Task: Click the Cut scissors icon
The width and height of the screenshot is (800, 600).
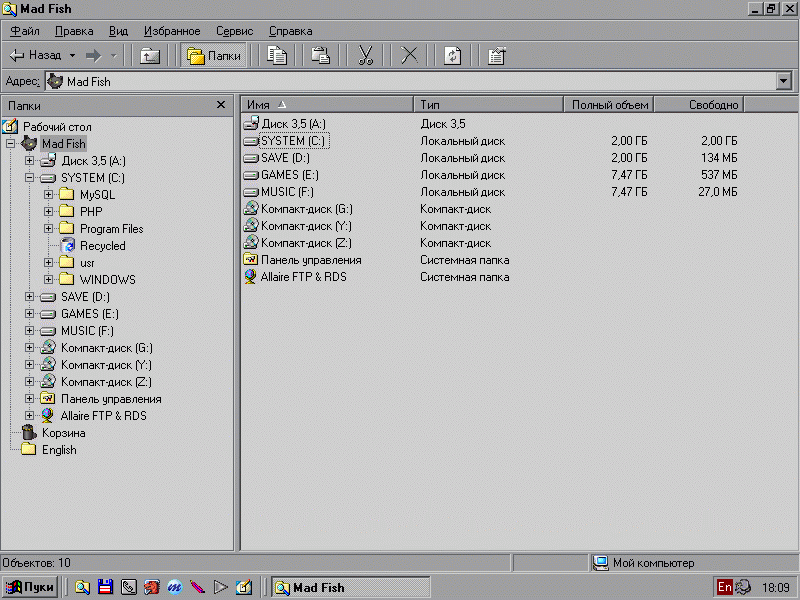Action: (x=365, y=56)
